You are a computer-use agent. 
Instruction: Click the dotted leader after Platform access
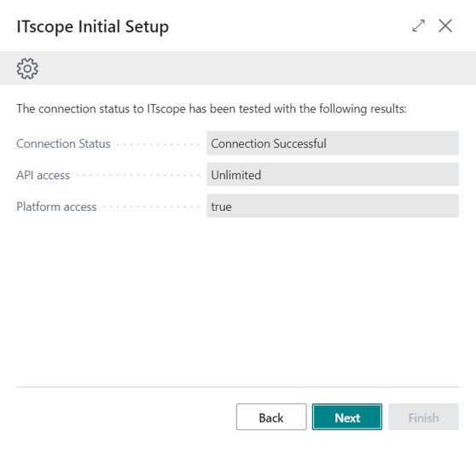pos(151,207)
